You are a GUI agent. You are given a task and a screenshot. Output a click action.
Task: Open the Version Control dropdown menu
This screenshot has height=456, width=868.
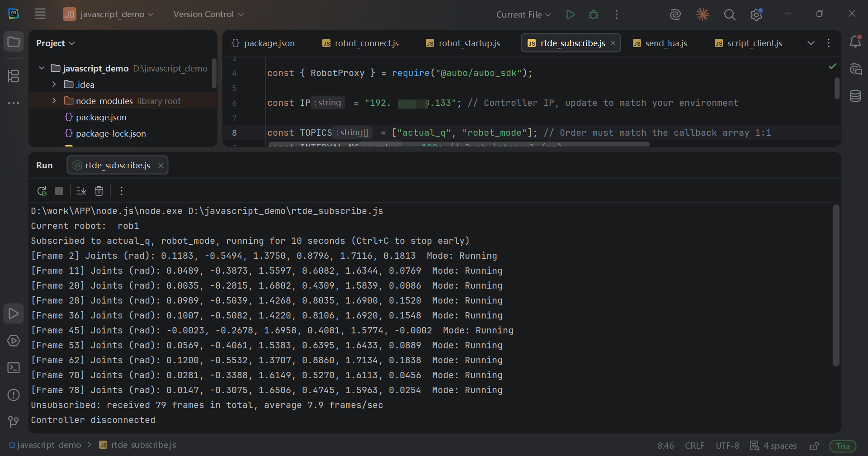(208, 14)
